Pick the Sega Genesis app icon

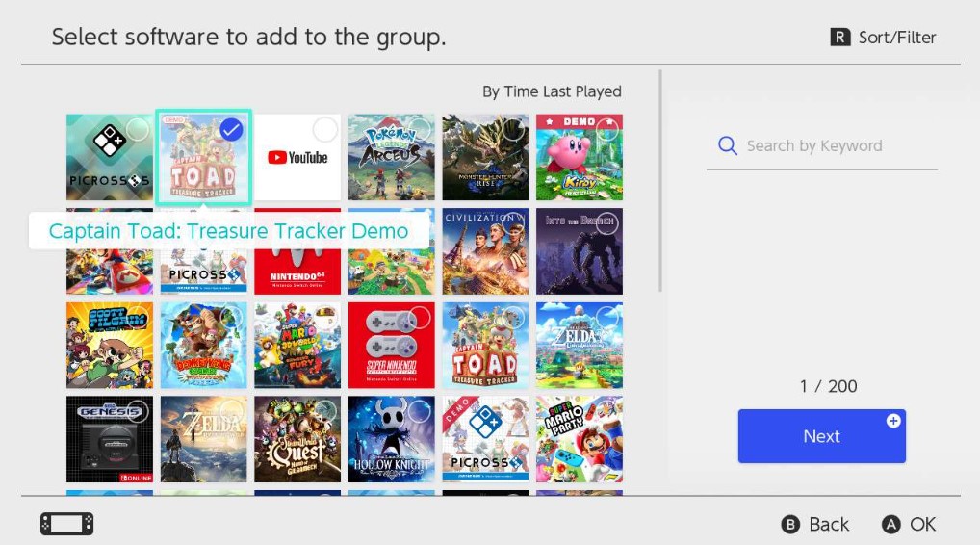(x=109, y=439)
